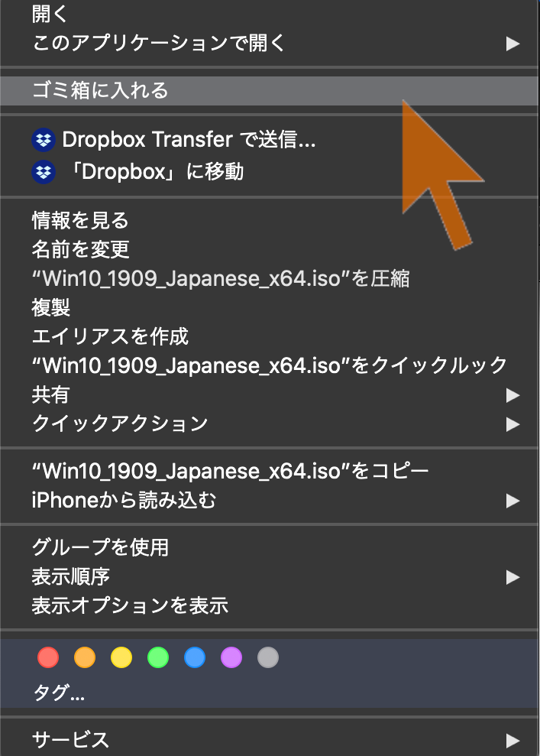Open the 表示順序 submenu
This screenshot has height=756, width=540.
269,576
